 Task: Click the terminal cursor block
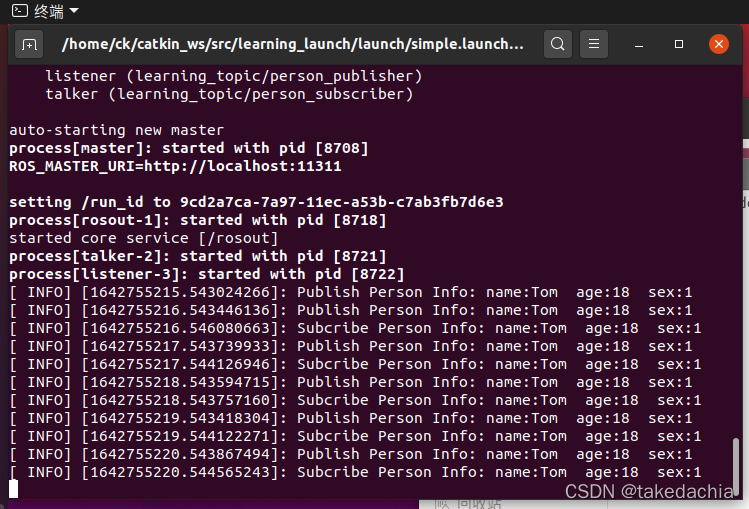(x=13, y=489)
